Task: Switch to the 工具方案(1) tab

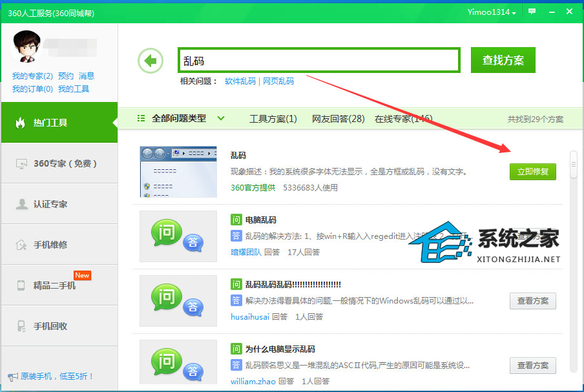Action: [x=273, y=119]
